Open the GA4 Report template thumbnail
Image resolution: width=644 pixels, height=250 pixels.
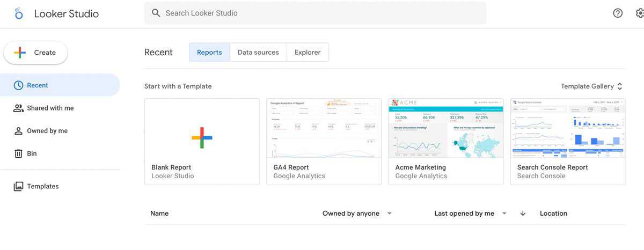[324, 128]
